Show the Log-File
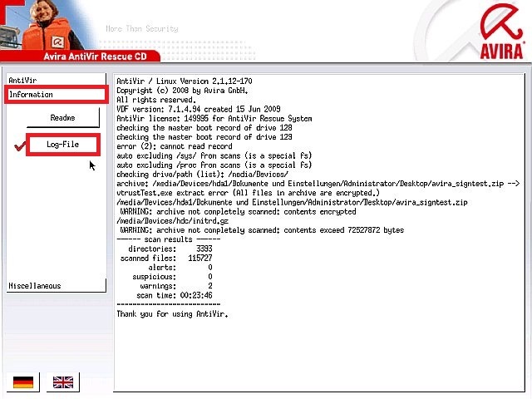Image resolution: width=532 pixels, height=399 pixels. coord(63,145)
